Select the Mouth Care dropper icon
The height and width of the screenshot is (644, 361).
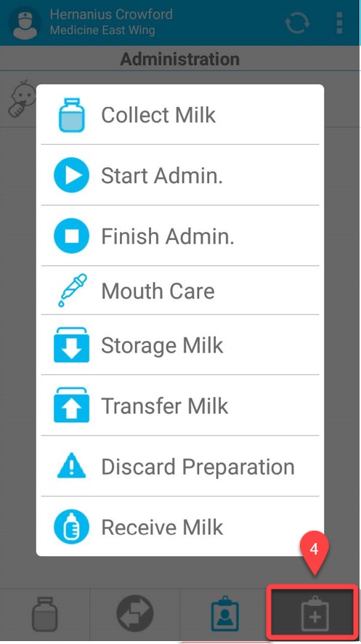click(72, 290)
